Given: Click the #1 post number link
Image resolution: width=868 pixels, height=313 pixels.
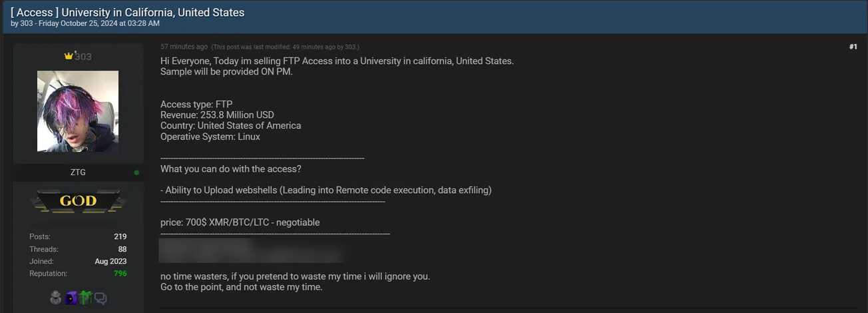Looking at the screenshot, I should 853,47.
